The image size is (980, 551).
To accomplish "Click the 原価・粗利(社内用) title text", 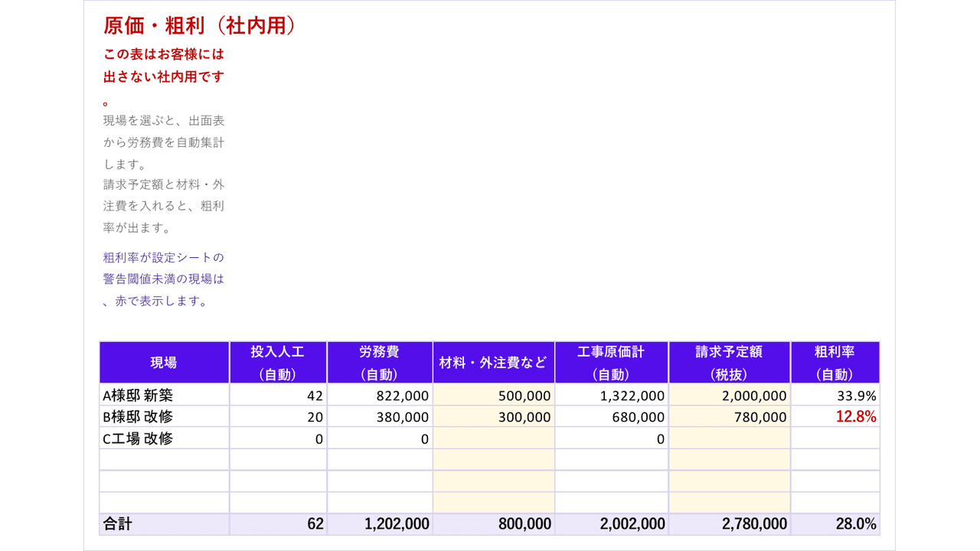I will pos(199,25).
